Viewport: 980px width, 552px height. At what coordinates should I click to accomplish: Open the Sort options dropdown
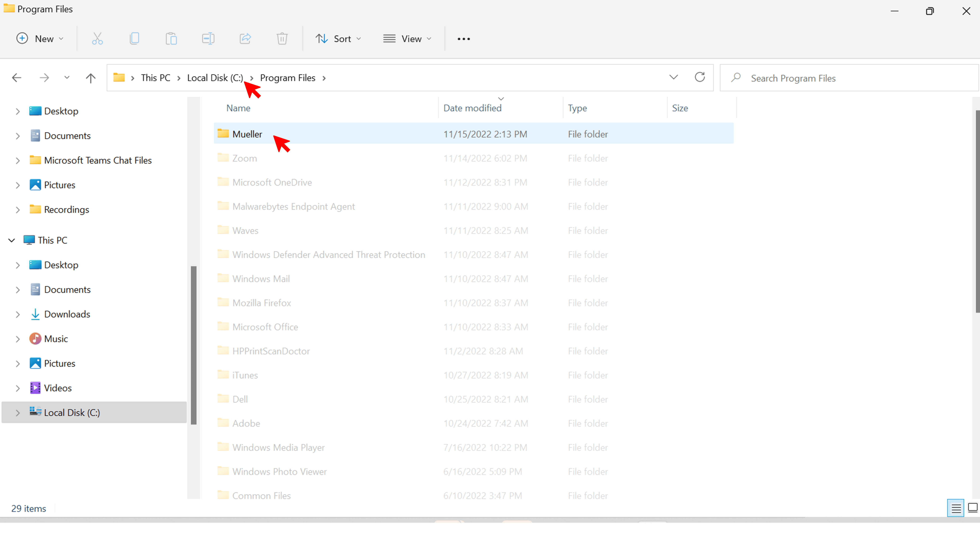338,39
